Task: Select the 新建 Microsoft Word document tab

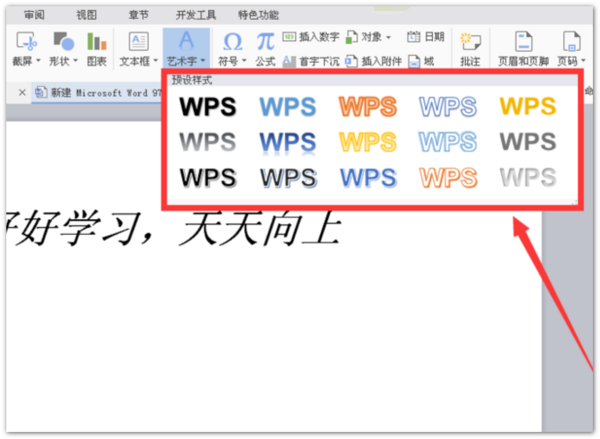Action: click(x=98, y=93)
